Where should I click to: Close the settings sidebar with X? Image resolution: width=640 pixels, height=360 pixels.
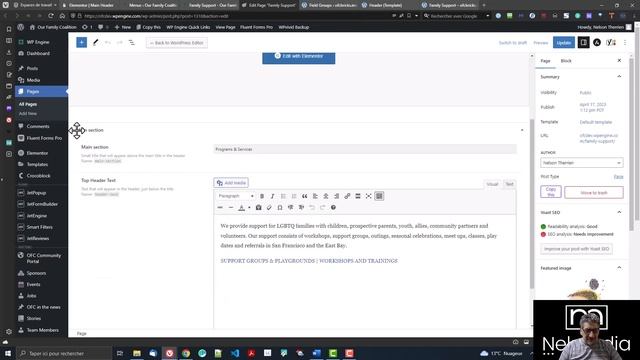619,60
